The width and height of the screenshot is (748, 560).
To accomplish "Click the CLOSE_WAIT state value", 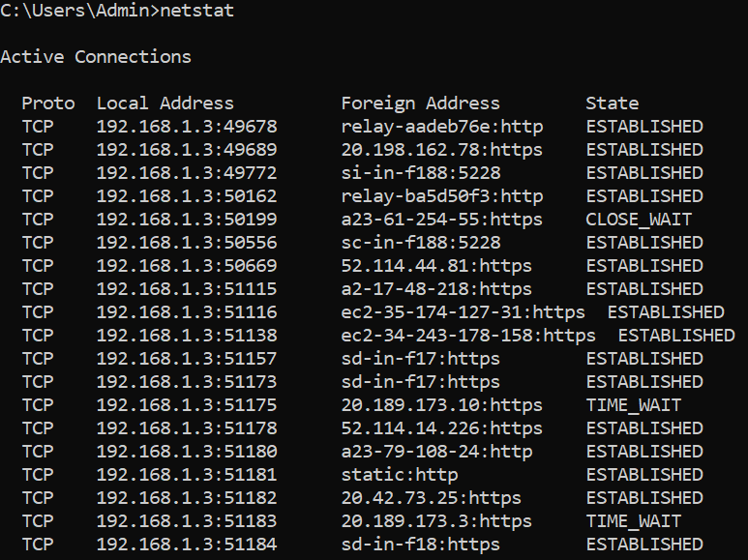I will (639, 220).
